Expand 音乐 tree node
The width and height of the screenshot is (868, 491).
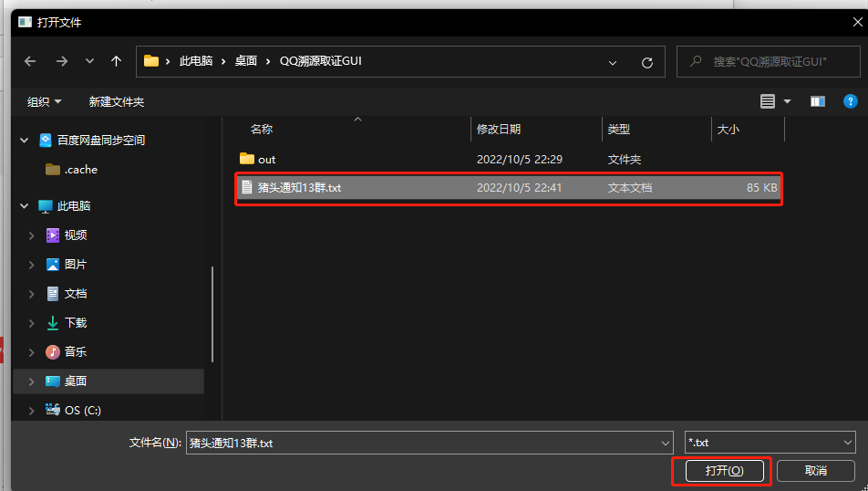click(32, 352)
